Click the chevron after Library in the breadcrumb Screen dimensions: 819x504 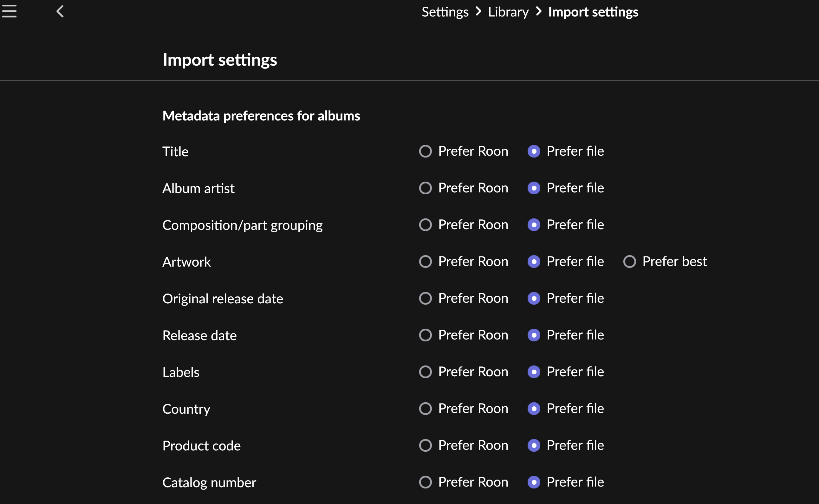click(x=538, y=12)
